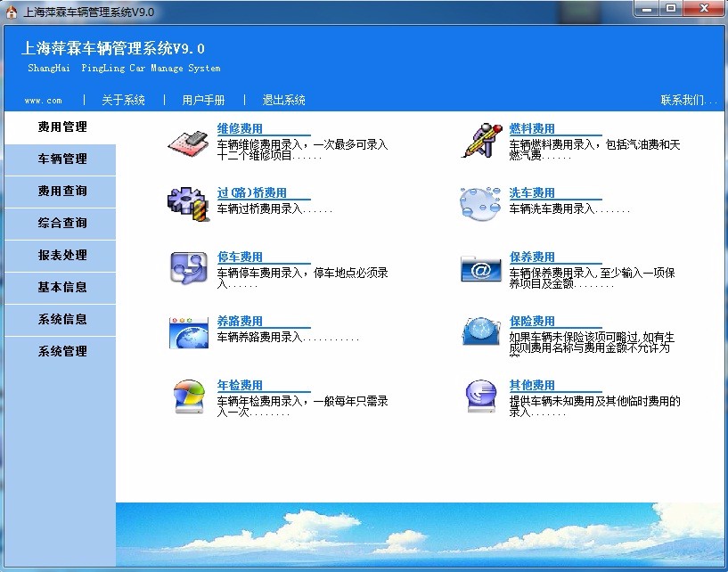Open the 用户手册 menu item
Screen dimensions: 728x572
click(203, 100)
